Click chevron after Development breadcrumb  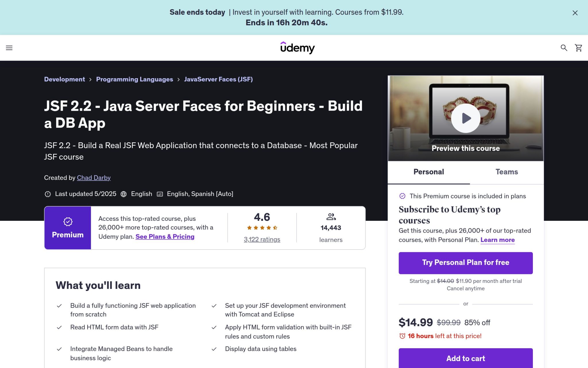pos(90,80)
